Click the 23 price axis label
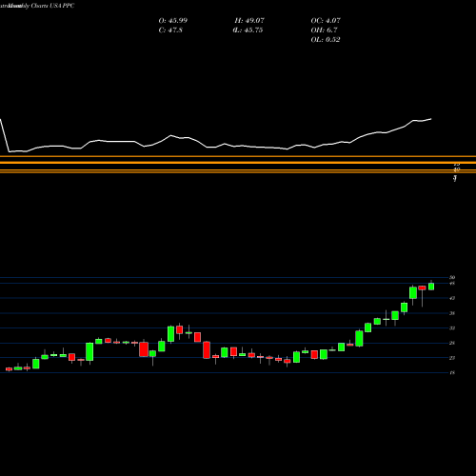This screenshot has width=476, height=476. [x=452, y=358]
